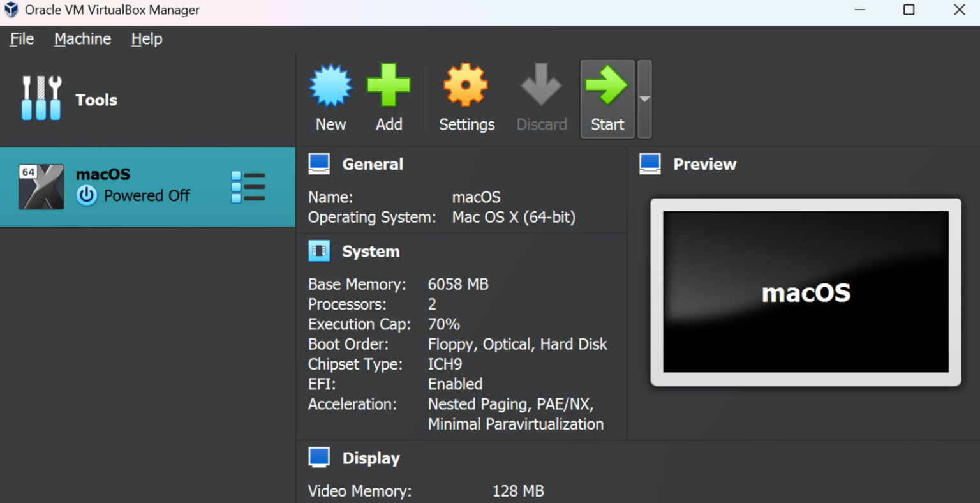Open Settings for the macOS VM

point(466,99)
